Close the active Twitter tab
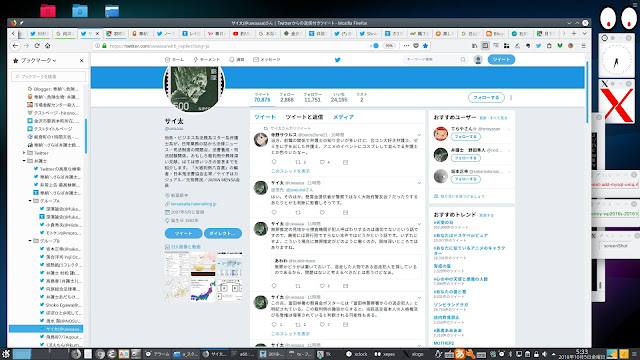The image size is (640, 360). (98, 33)
